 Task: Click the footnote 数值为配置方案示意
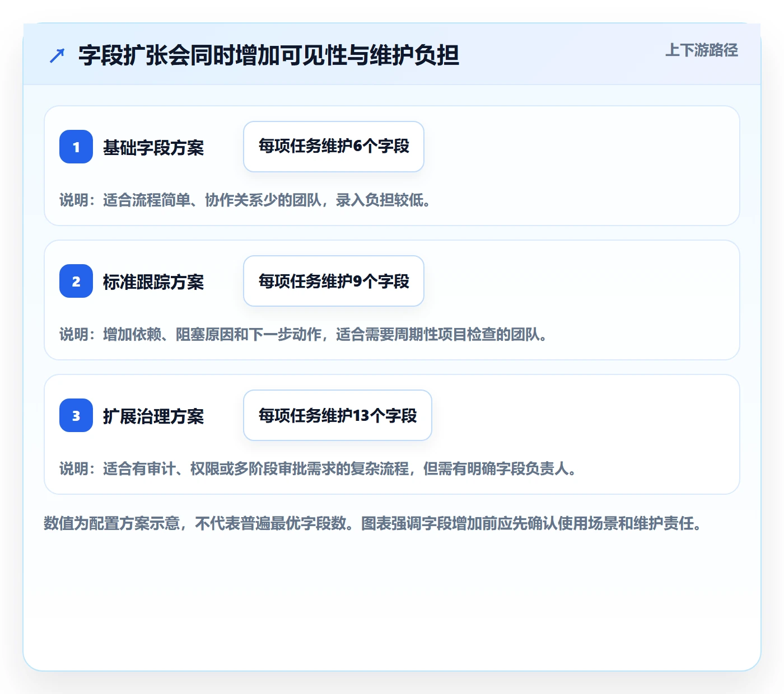point(112,524)
